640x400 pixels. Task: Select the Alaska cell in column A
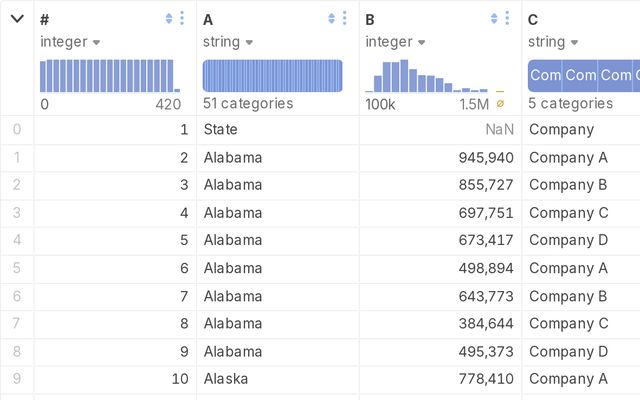point(225,379)
